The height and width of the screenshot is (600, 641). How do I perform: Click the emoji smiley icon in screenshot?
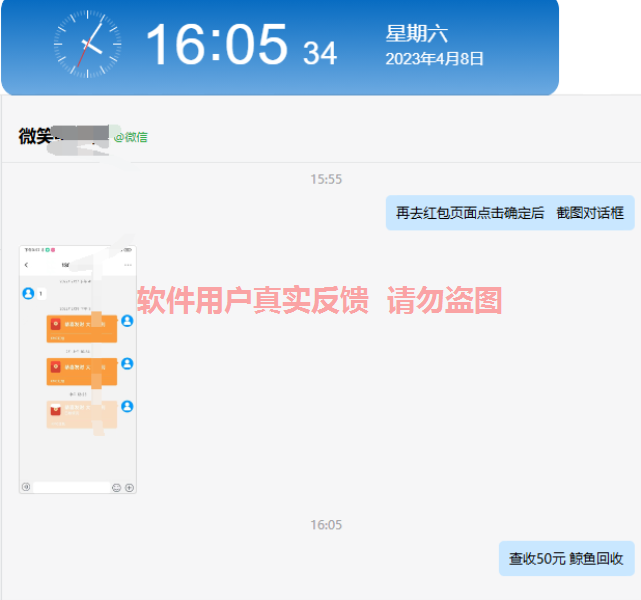tap(116, 487)
